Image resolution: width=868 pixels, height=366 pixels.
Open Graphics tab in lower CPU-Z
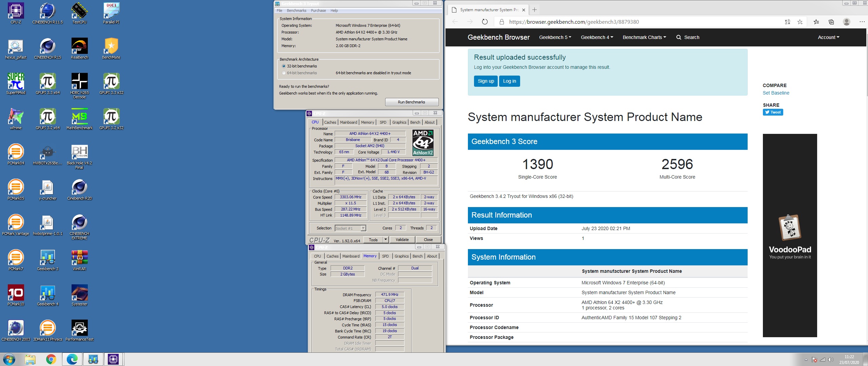(401, 256)
